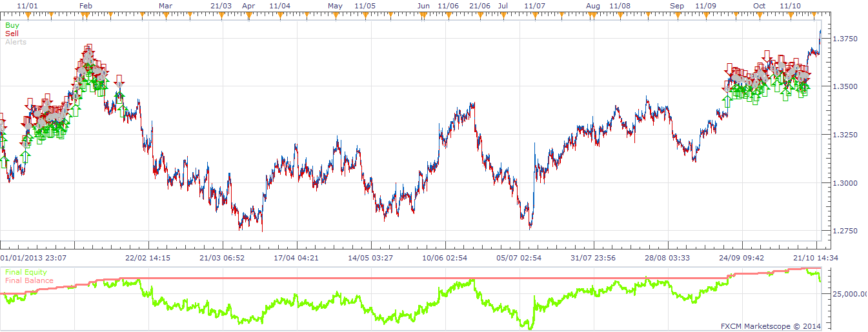Select the Alerts legend entry

pos(15,42)
